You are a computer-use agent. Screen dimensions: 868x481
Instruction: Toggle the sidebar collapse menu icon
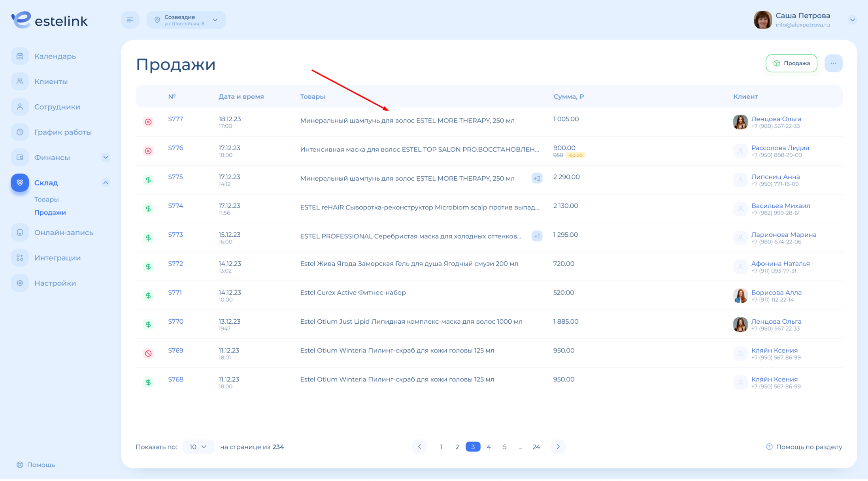(130, 20)
